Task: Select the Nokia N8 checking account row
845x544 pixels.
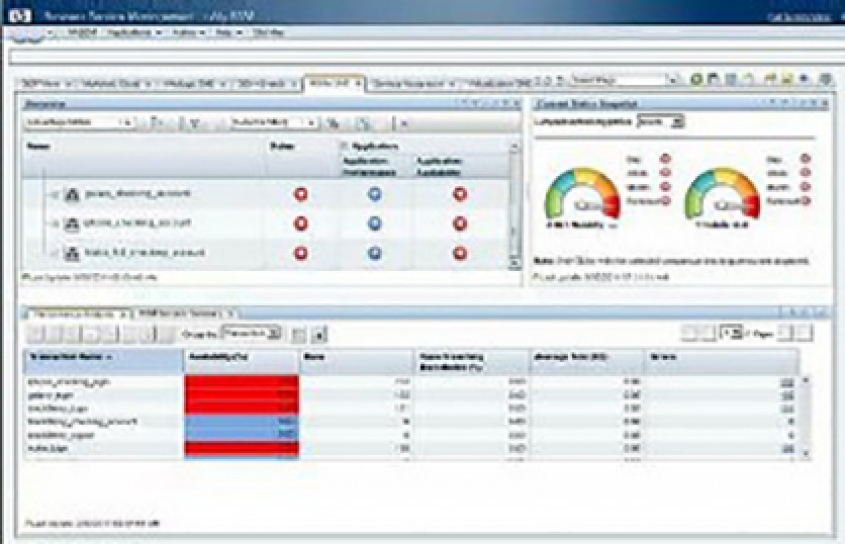Action: tap(267, 253)
